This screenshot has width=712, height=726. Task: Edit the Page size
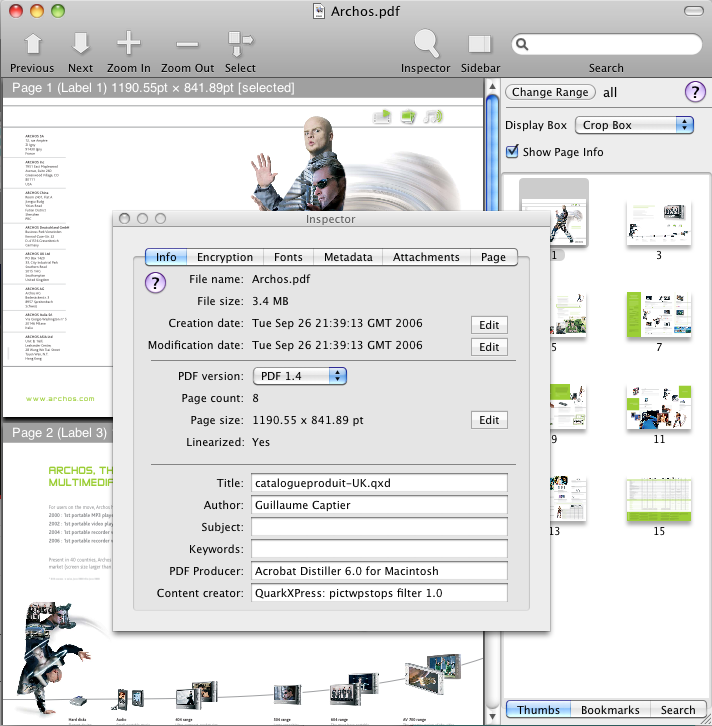[489, 420]
